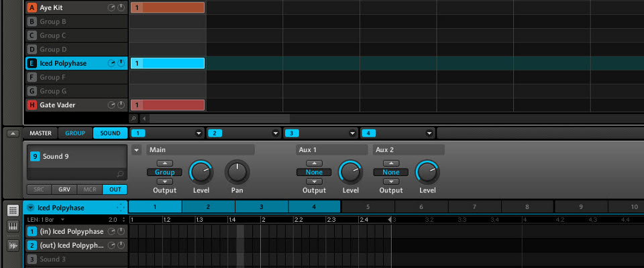Open the OUT output tab
Viewport: 644px width, 268px height.
115,190
